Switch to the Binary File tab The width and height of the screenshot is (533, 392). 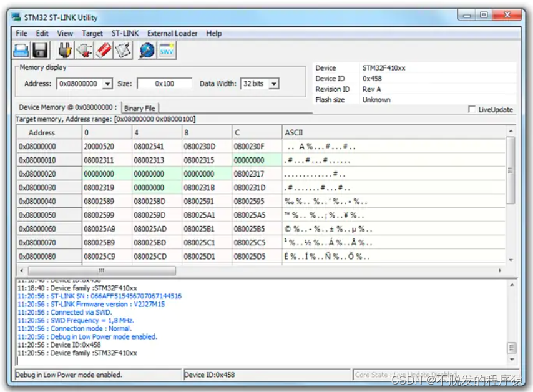pyautogui.click(x=140, y=107)
